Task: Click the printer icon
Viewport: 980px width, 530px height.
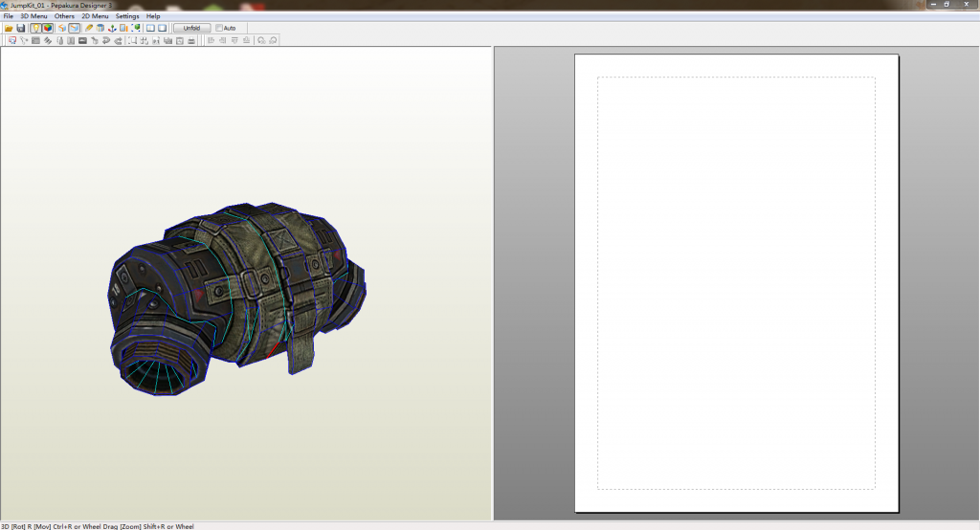Action: pyautogui.click(x=191, y=40)
